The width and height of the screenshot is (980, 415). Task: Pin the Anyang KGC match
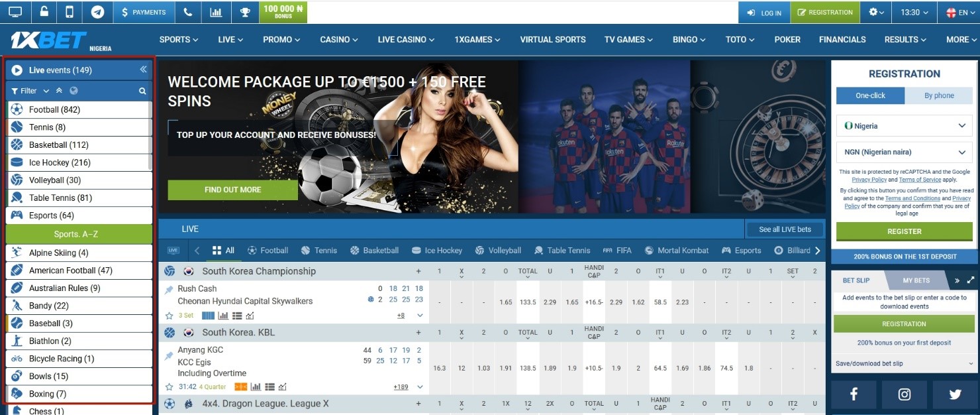tap(169, 356)
